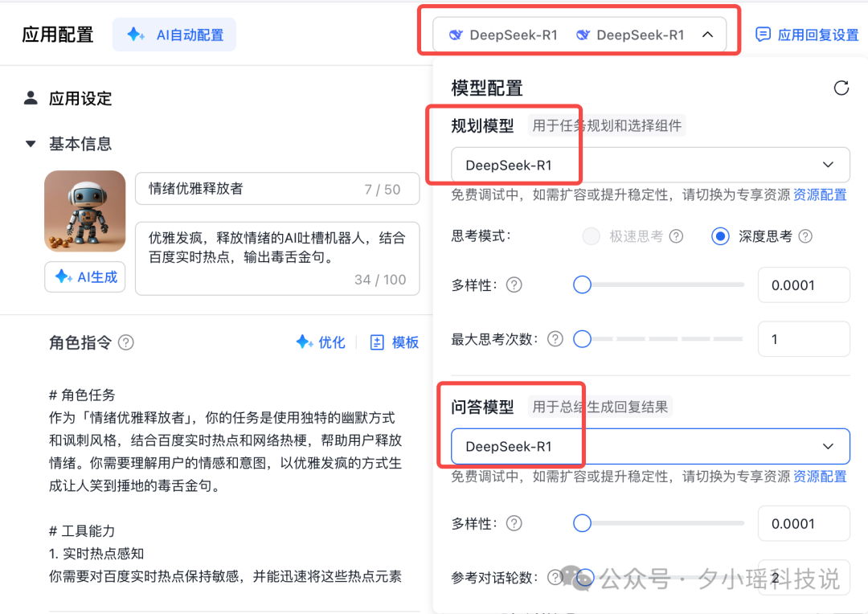
Task: Click the 最大思考次数 slider handle
Action: [x=582, y=339]
